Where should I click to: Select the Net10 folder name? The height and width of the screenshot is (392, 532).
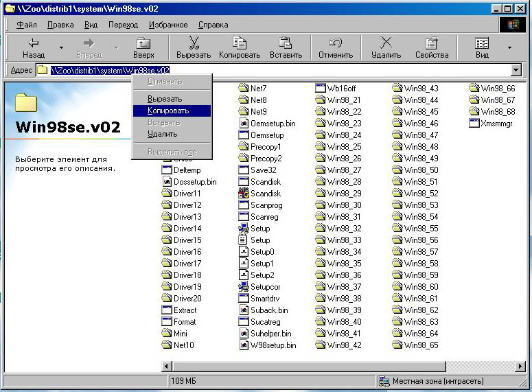pos(183,345)
